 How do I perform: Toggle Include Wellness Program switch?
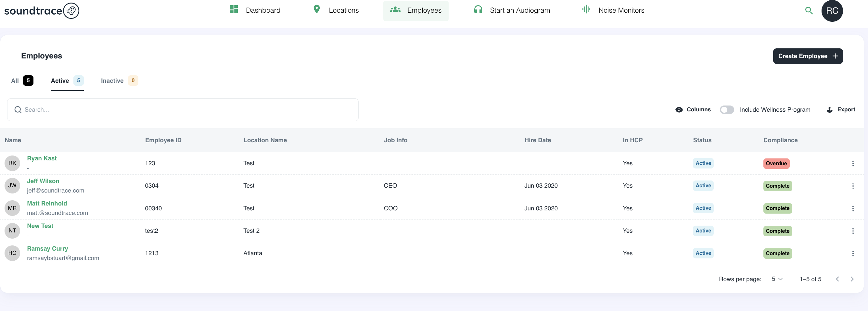tap(726, 110)
